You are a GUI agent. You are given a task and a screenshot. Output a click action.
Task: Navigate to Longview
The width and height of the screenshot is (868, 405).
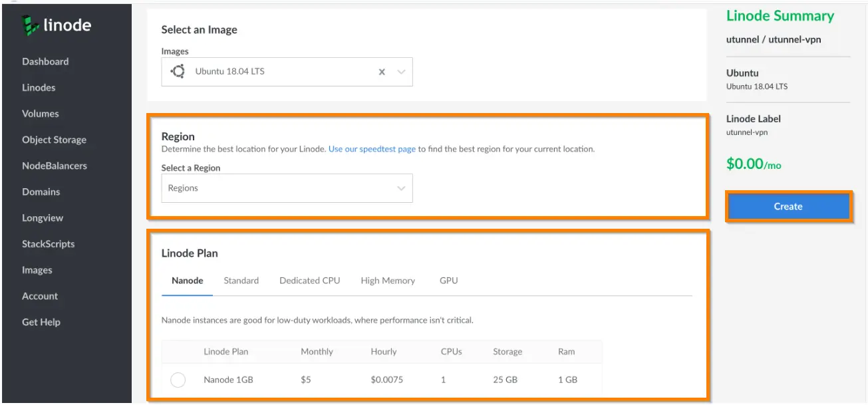(x=43, y=217)
